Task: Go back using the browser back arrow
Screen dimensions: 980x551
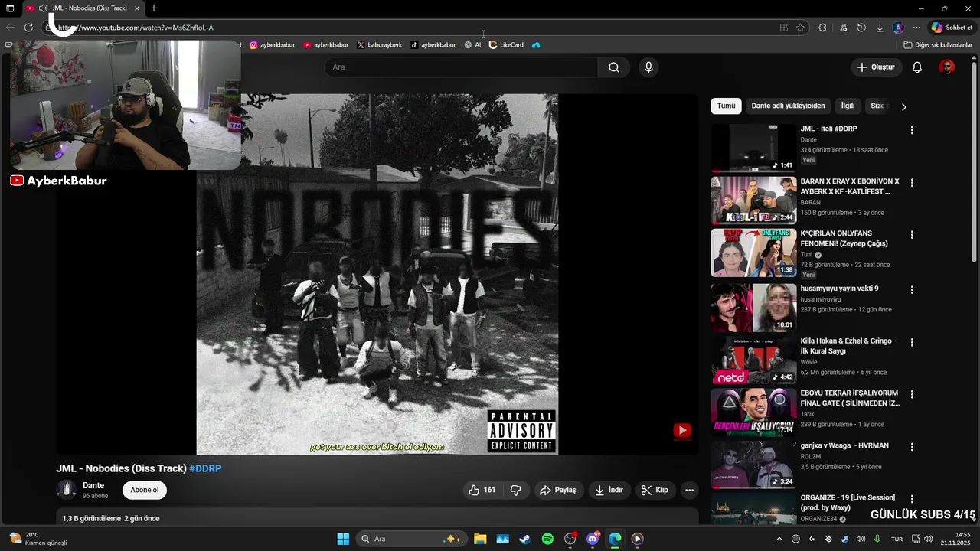Action: [x=10, y=28]
